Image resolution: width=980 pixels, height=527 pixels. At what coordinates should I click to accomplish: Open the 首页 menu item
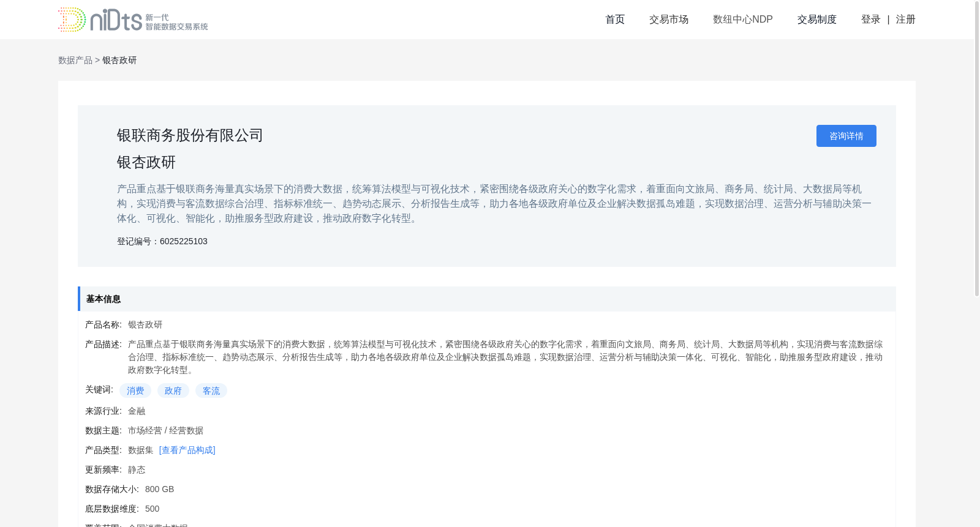(x=615, y=20)
